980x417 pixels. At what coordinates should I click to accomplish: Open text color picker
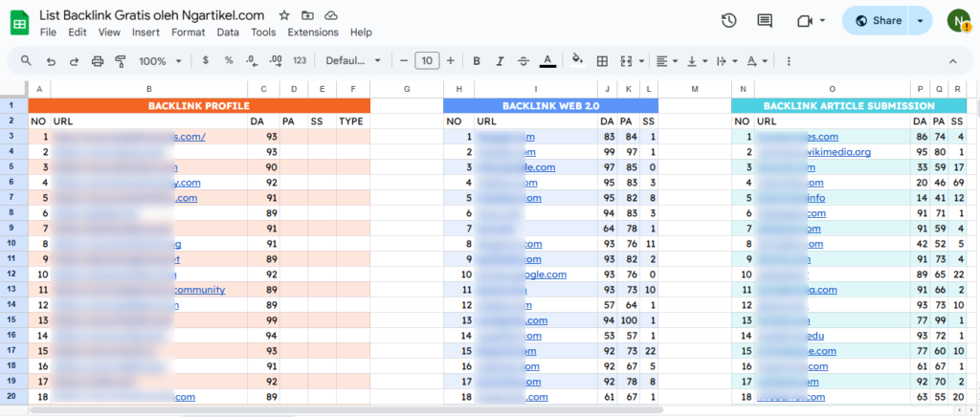tap(547, 60)
